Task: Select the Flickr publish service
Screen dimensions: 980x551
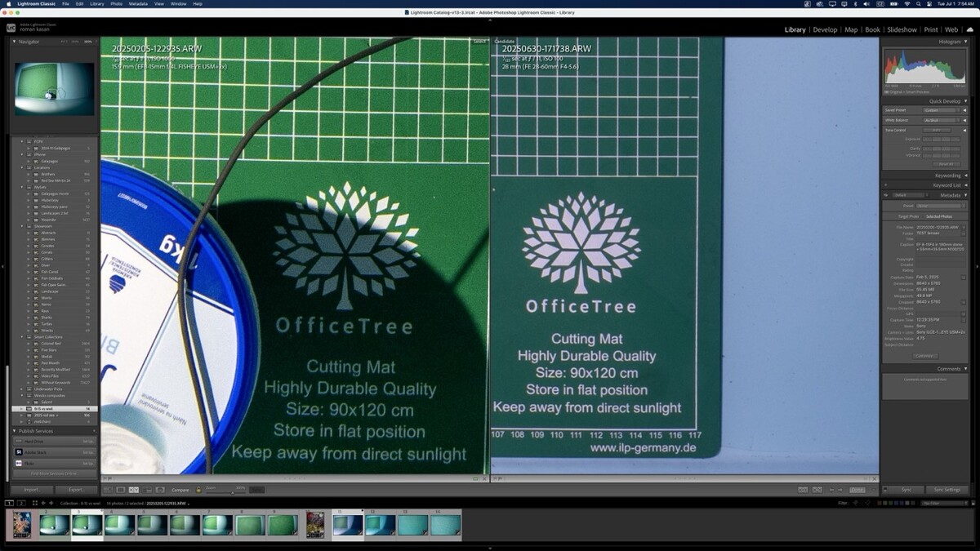Action: 54,463
